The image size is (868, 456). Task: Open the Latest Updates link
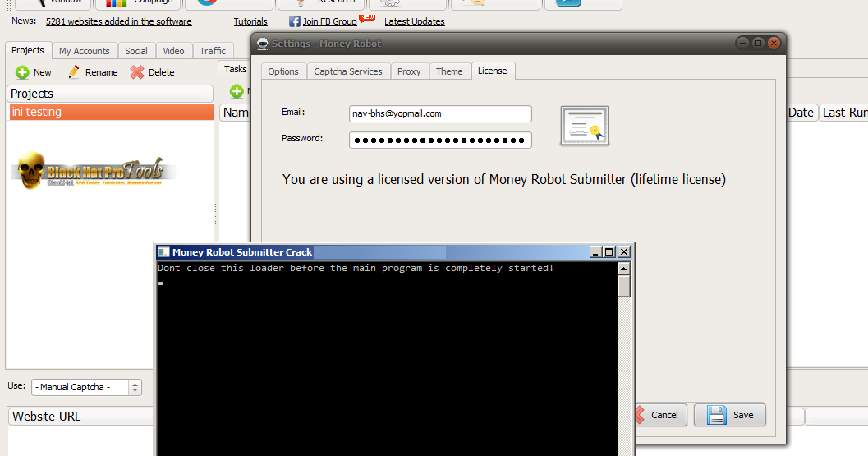415,21
